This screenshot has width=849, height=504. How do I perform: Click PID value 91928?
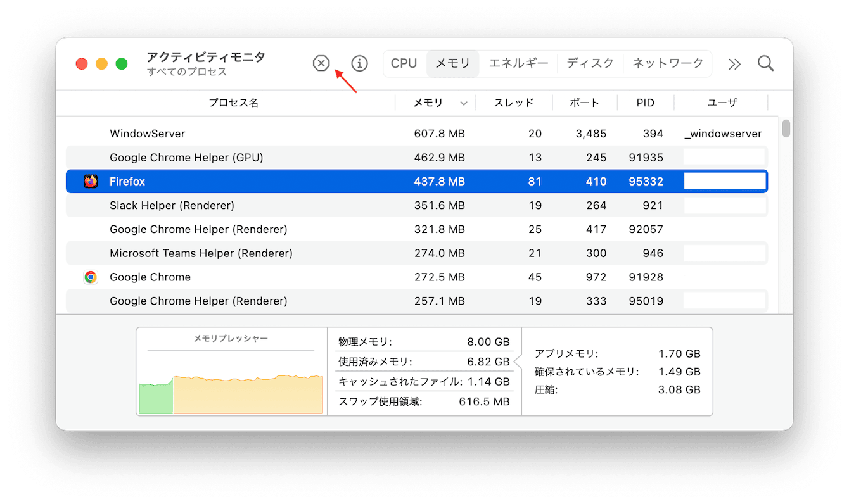pos(646,277)
